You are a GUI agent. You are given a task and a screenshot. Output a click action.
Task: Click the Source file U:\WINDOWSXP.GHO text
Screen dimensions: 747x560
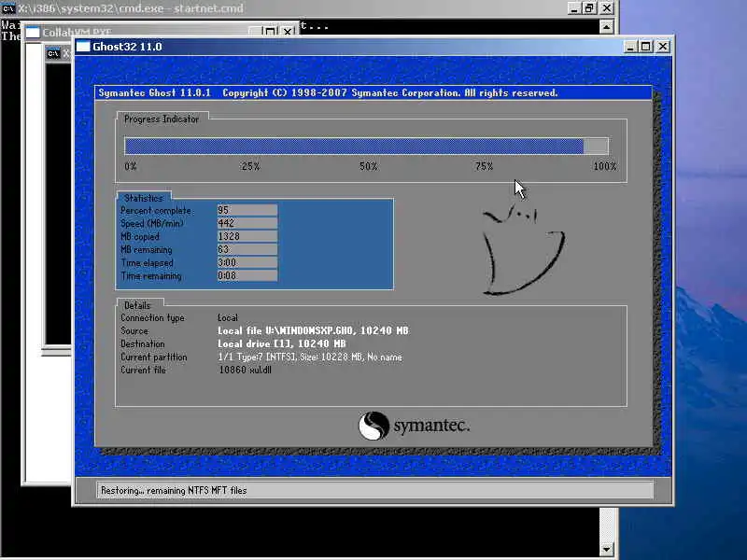313,330
